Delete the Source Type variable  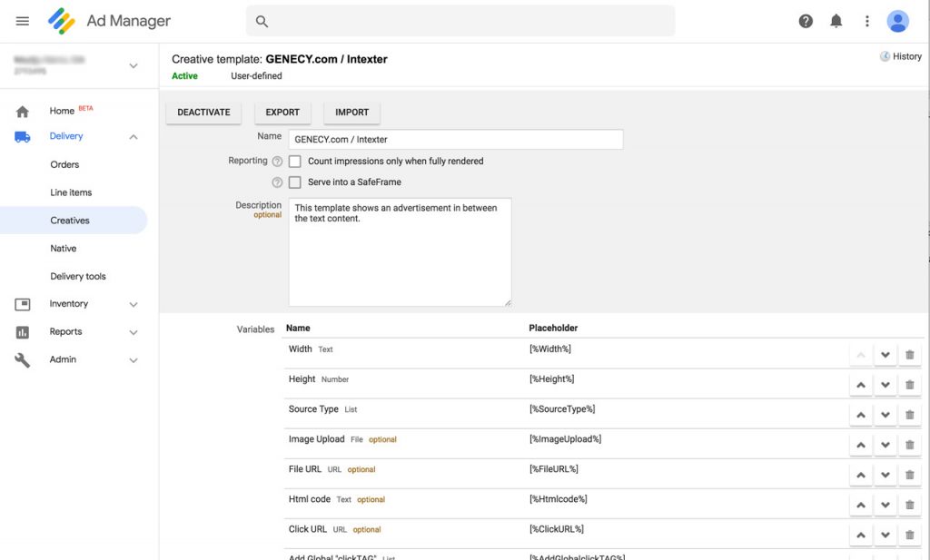(910, 415)
